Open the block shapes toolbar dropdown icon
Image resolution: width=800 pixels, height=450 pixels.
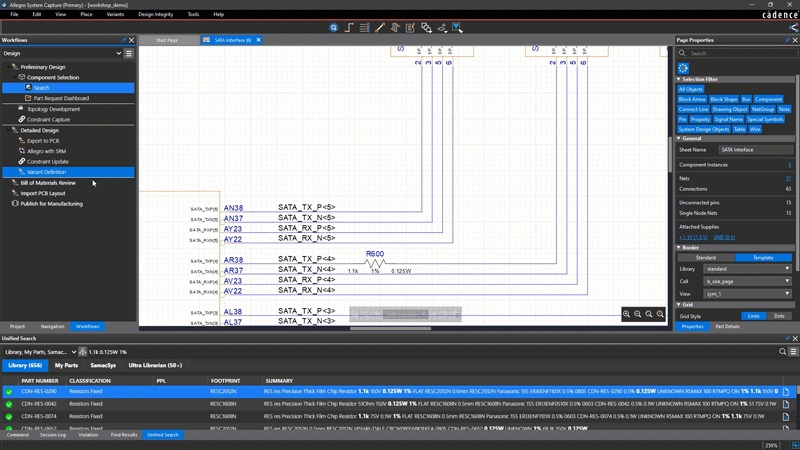click(x=426, y=28)
